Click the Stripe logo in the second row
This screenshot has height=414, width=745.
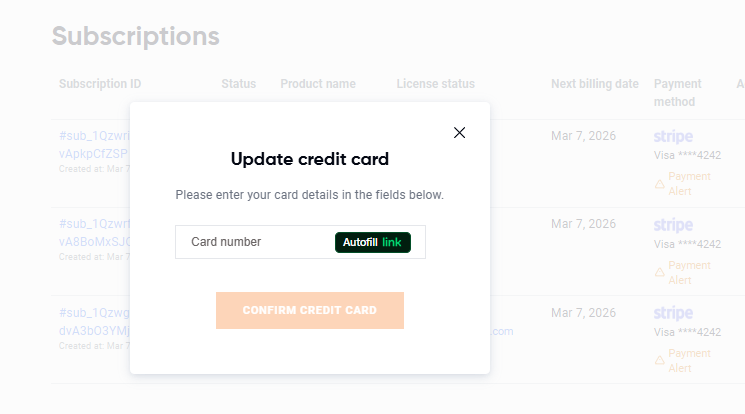(673, 226)
